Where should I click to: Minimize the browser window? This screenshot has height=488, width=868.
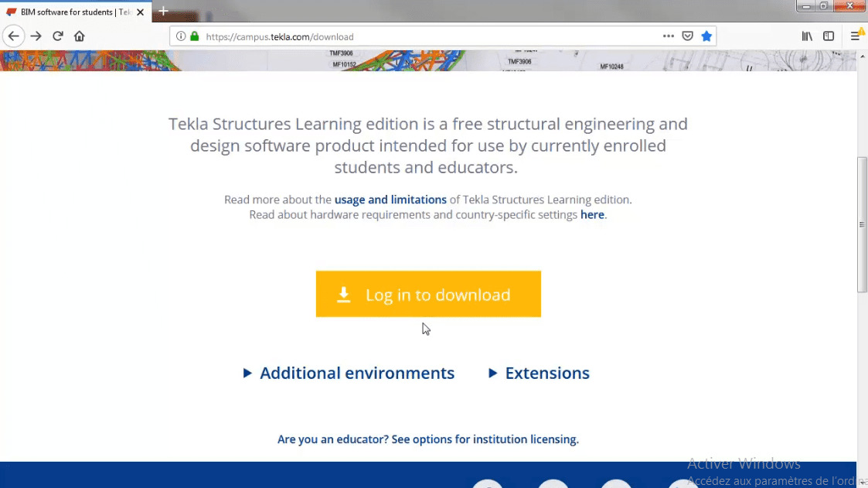click(x=806, y=5)
